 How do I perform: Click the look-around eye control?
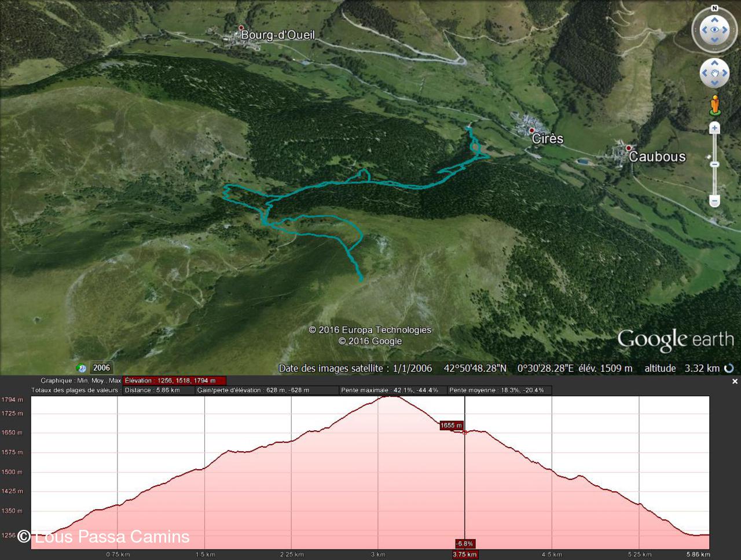(x=714, y=30)
